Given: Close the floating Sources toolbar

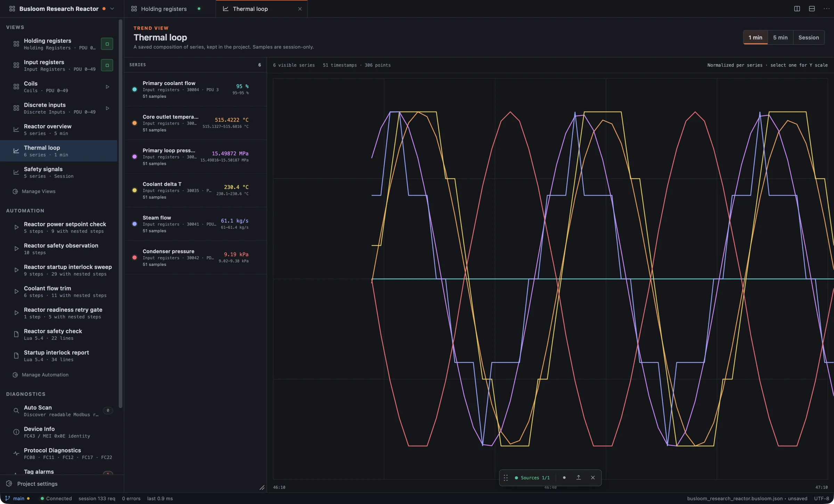Looking at the screenshot, I should (x=593, y=478).
